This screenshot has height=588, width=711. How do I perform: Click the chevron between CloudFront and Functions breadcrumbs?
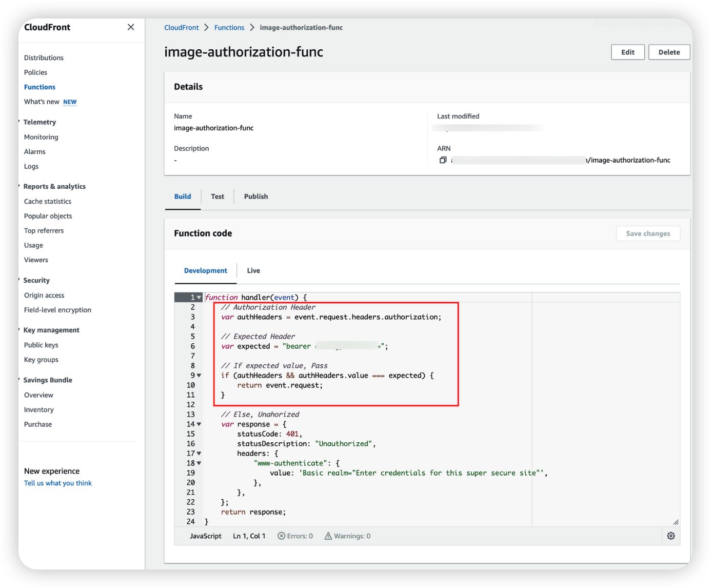[206, 27]
